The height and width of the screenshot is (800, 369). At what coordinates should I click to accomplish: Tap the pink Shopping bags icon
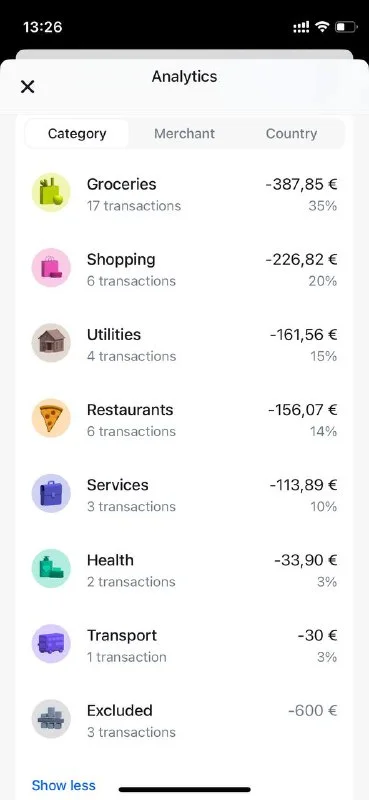tap(51, 267)
